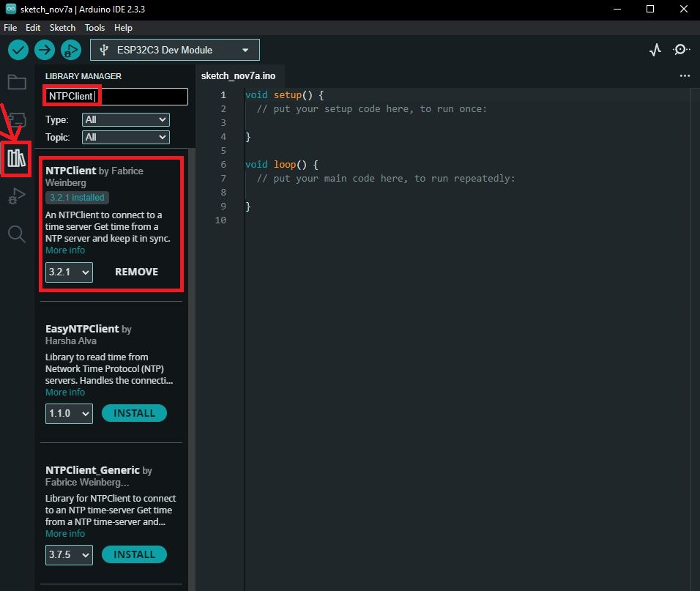Click the Upload arrow button
The height and width of the screenshot is (591, 700).
(x=45, y=50)
